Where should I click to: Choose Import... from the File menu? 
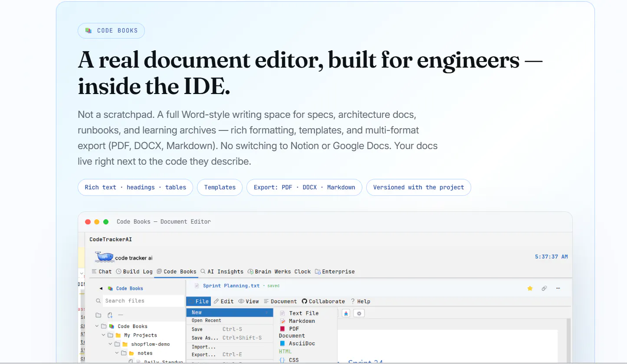pos(230,347)
